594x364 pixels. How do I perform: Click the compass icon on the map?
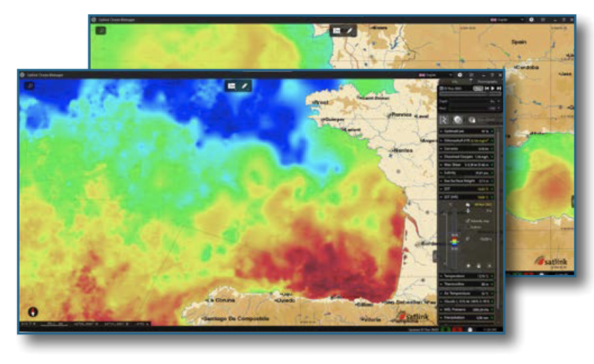pos(34,312)
